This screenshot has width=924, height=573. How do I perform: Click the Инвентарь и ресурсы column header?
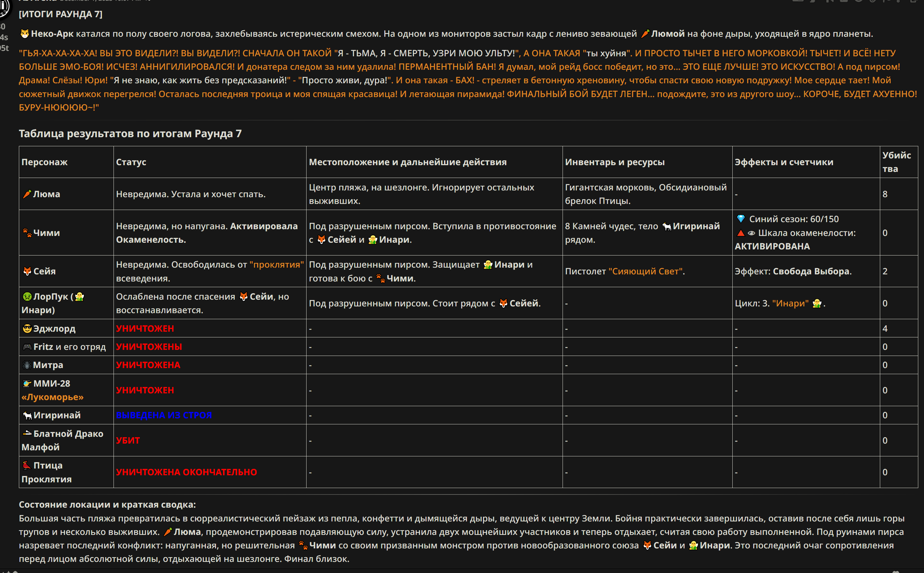pyautogui.click(x=615, y=162)
